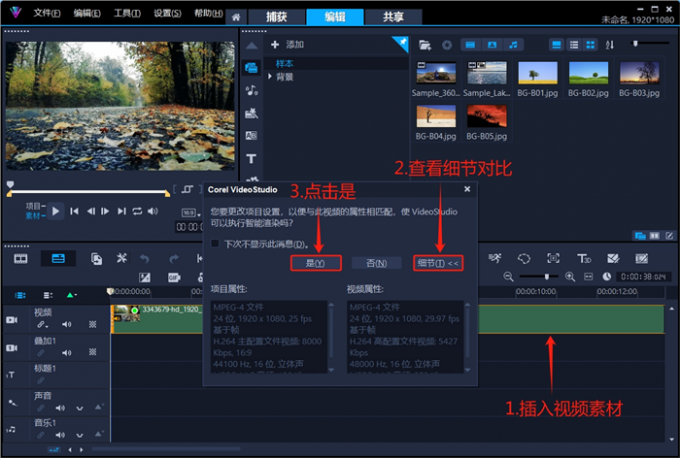Open the add marker dropdown
The height and width of the screenshot is (458, 680).
point(72,295)
